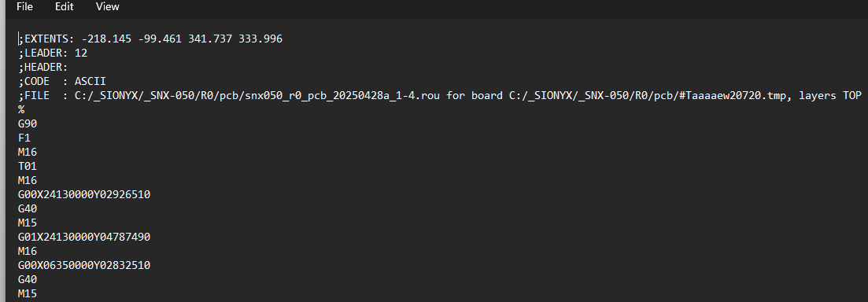The width and height of the screenshot is (868, 302).
Task: Click the ;LEADER: 12 line
Action: 54,53
